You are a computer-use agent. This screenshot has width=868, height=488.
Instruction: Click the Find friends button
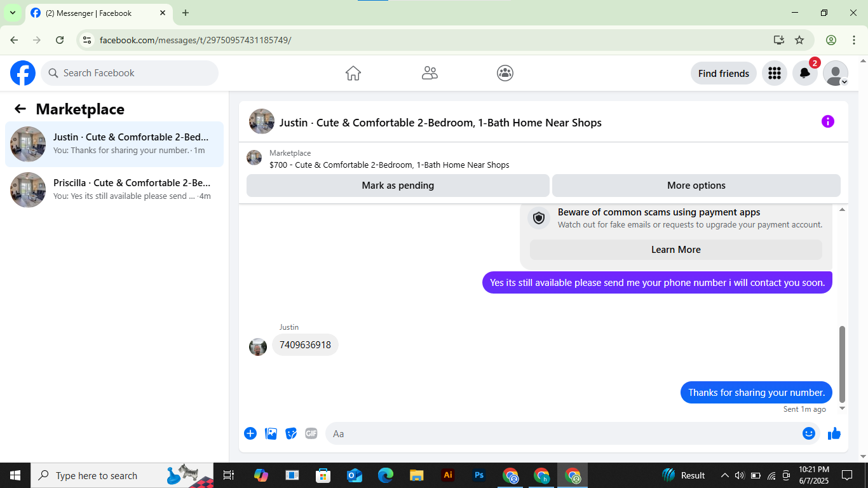(x=724, y=73)
